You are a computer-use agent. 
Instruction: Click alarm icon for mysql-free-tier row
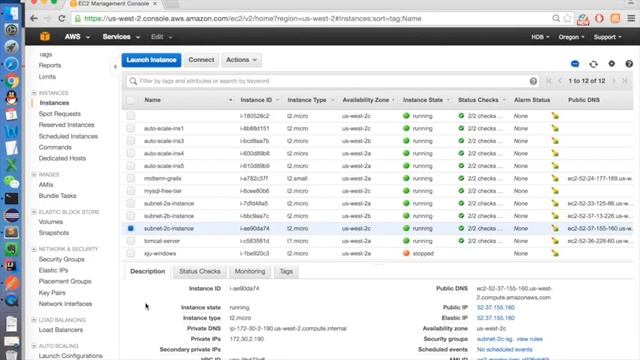555,191
